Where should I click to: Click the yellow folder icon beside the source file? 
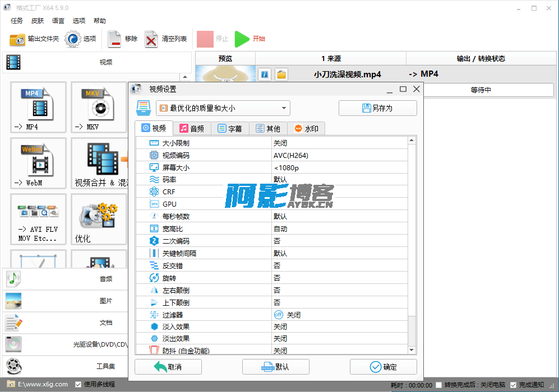click(281, 74)
